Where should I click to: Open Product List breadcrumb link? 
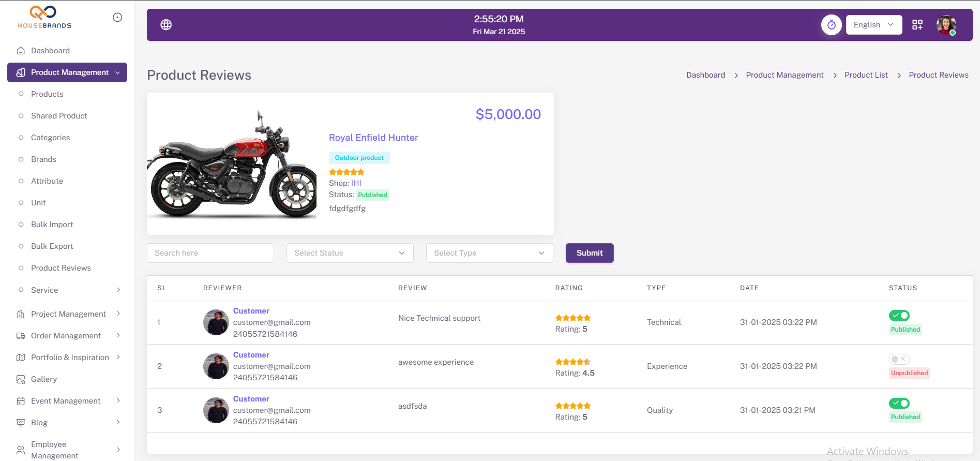866,75
